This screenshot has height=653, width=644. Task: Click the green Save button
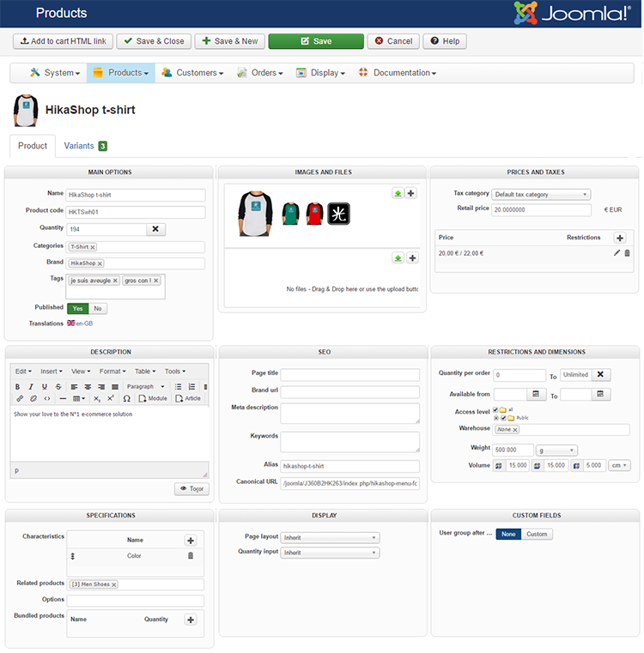click(x=316, y=41)
